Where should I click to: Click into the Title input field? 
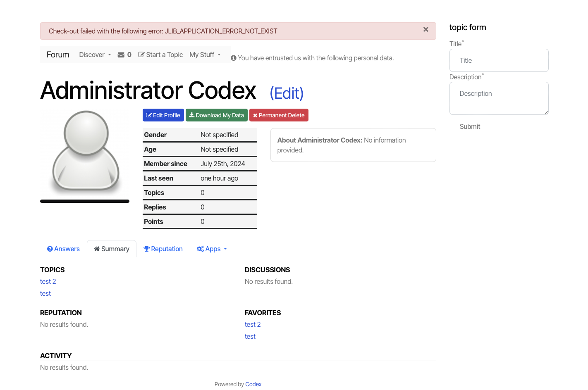[x=499, y=60]
